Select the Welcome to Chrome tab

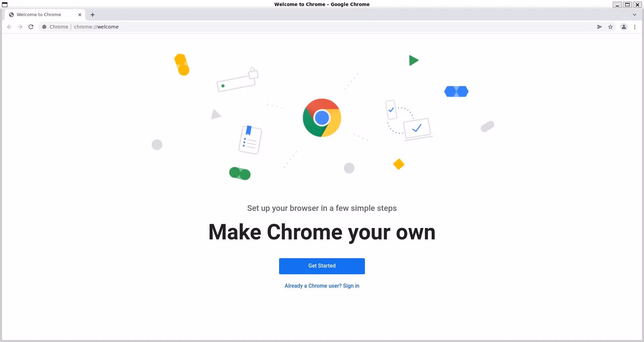tap(45, 15)
